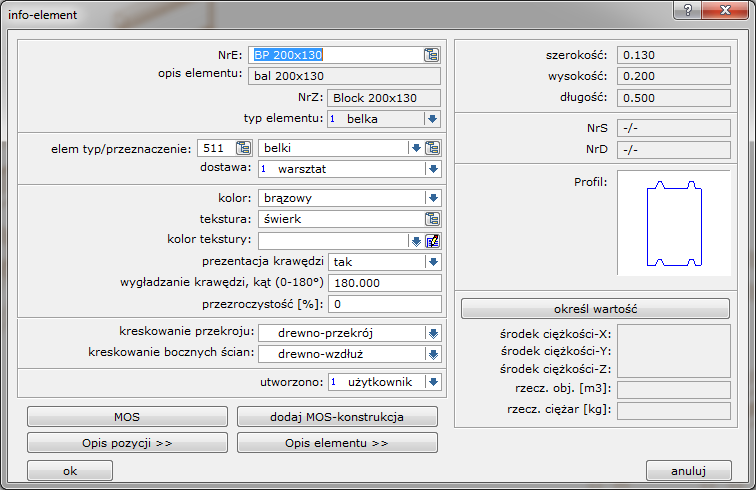This screenshot has width=756, height=490.
Task: Expand the kolor brązowy dropdown
Action: coord(432,198)
